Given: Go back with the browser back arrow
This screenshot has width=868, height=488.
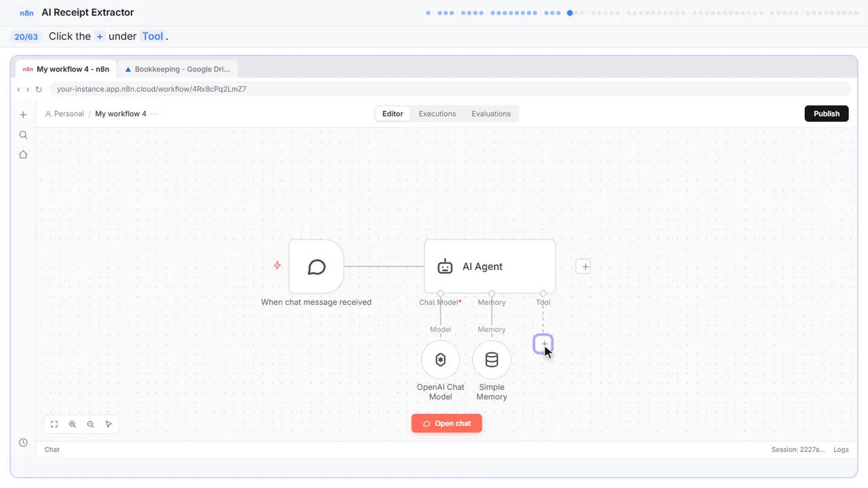Looking at the screenshot, I should click(18, 89).
